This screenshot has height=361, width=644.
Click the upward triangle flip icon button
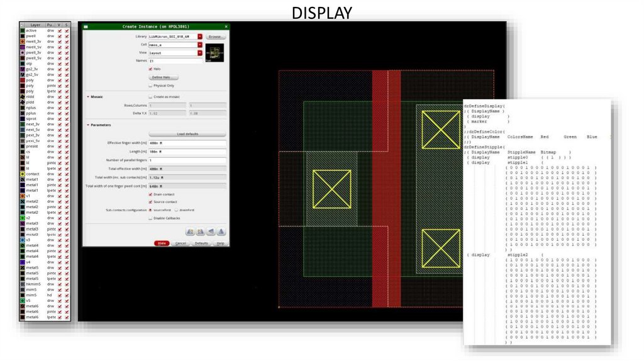coord(221,231)
